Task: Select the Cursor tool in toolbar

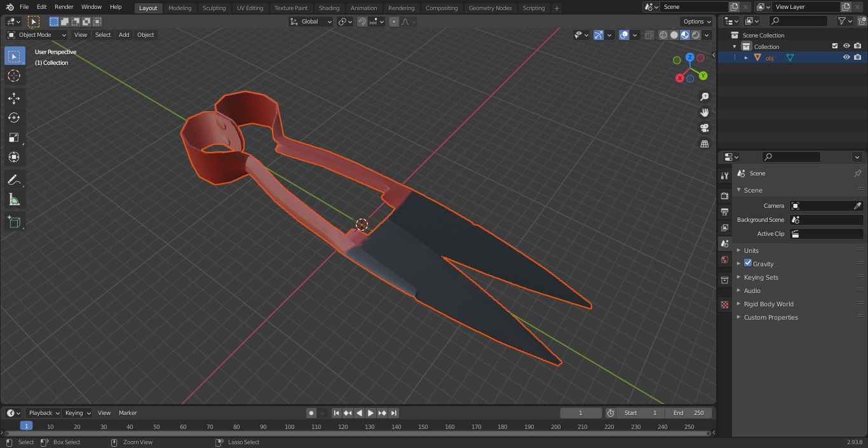Action: [x=14, y=76]
